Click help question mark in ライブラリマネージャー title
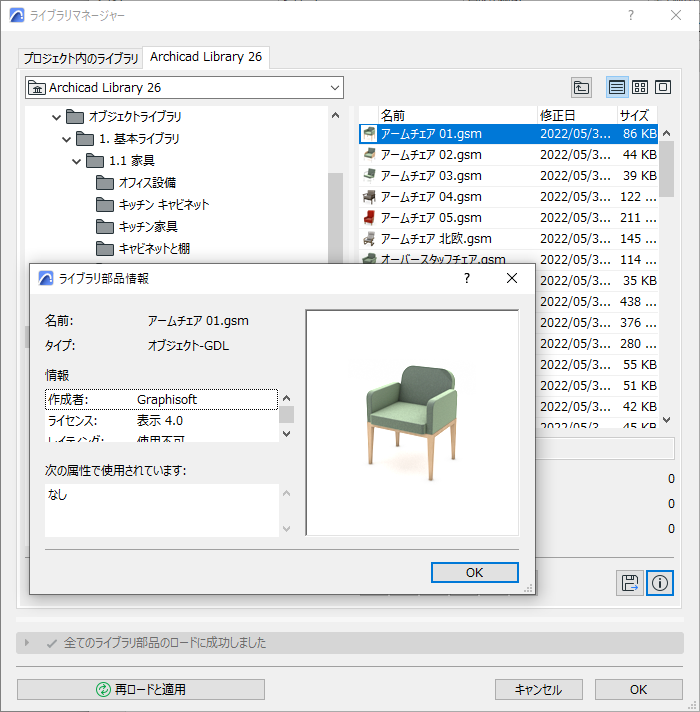 [x=631, y=15]
